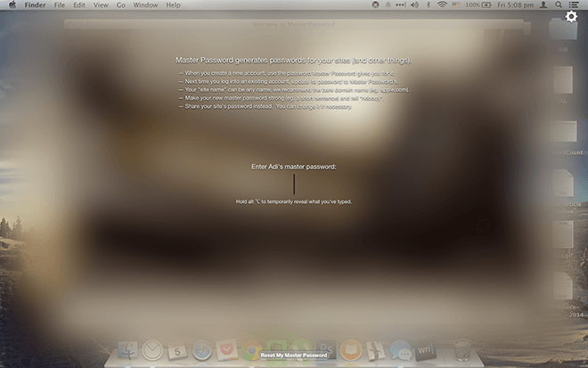This screenshot has height=368, width=588.
Task: Launch Airmail clock-envelope icon in Dock
Action: click(152, 350)
